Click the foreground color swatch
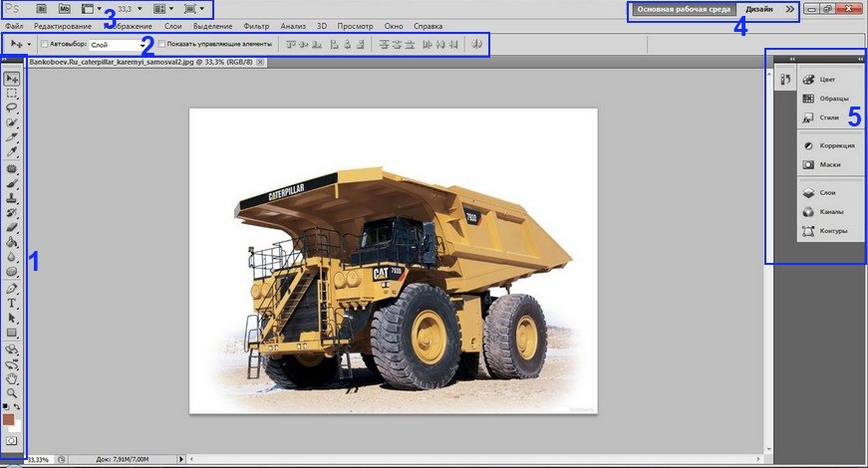 [x=10, y=419]
